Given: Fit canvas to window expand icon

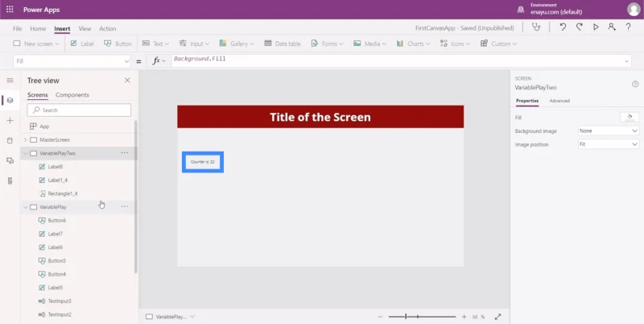Looking at the screenshot, I should (x=497, y=317).
